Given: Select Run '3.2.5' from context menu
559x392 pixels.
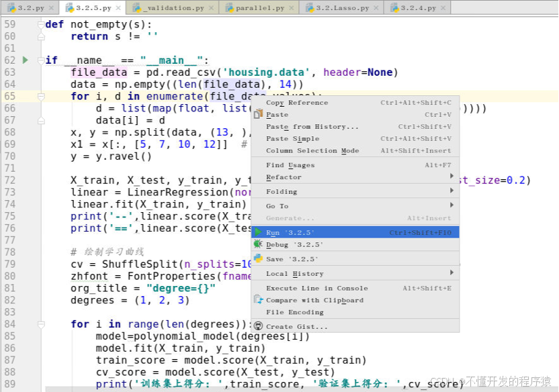Looking at the screenshot, I should tap(355, 232).
